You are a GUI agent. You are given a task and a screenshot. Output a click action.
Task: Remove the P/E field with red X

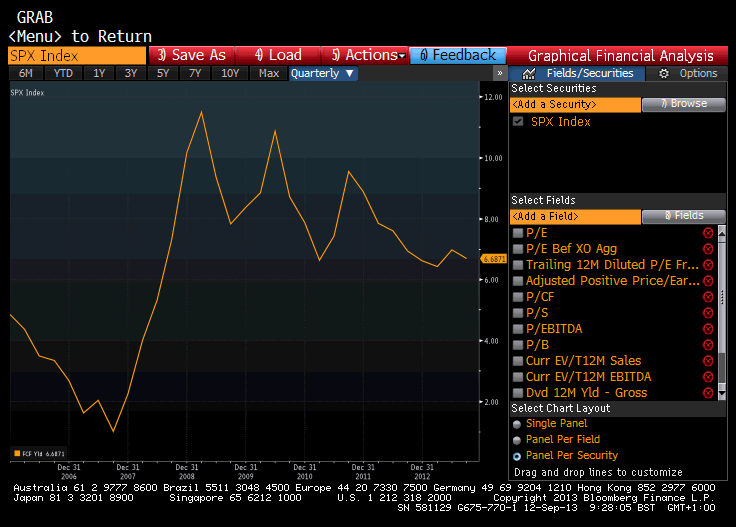708,233
